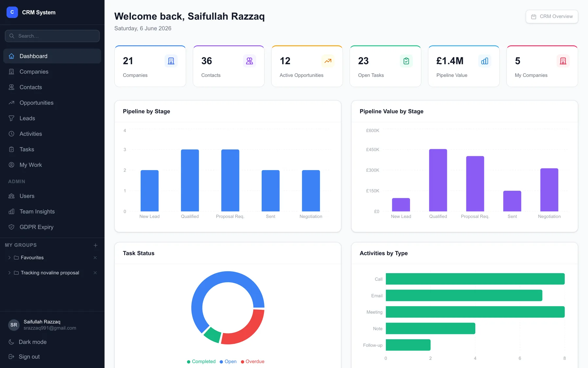Navigate to Opportunities page
The image size is (588, 368).
[52, 103]
